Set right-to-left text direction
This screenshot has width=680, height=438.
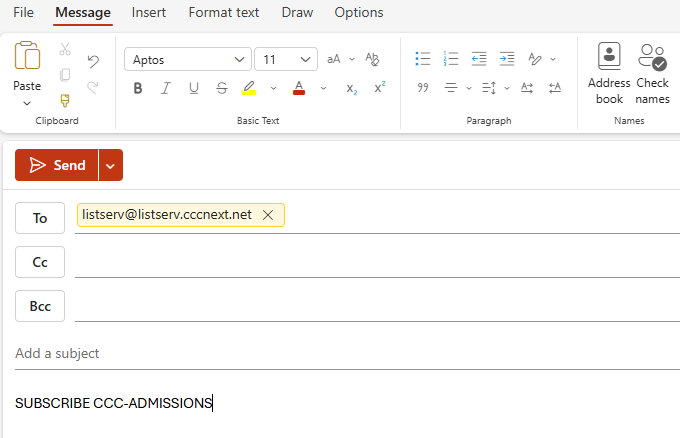tap(555, 88)
